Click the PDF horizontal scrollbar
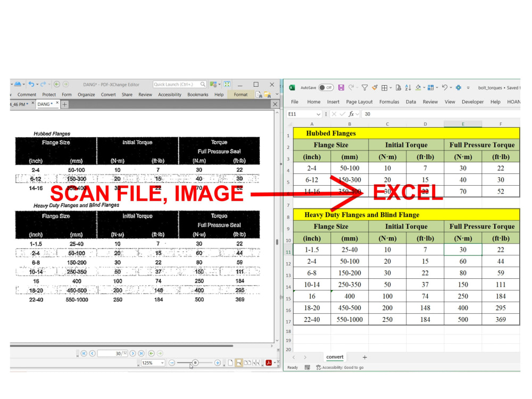Image resolution: width=532 pixels, height=399 pixels. 121,346
